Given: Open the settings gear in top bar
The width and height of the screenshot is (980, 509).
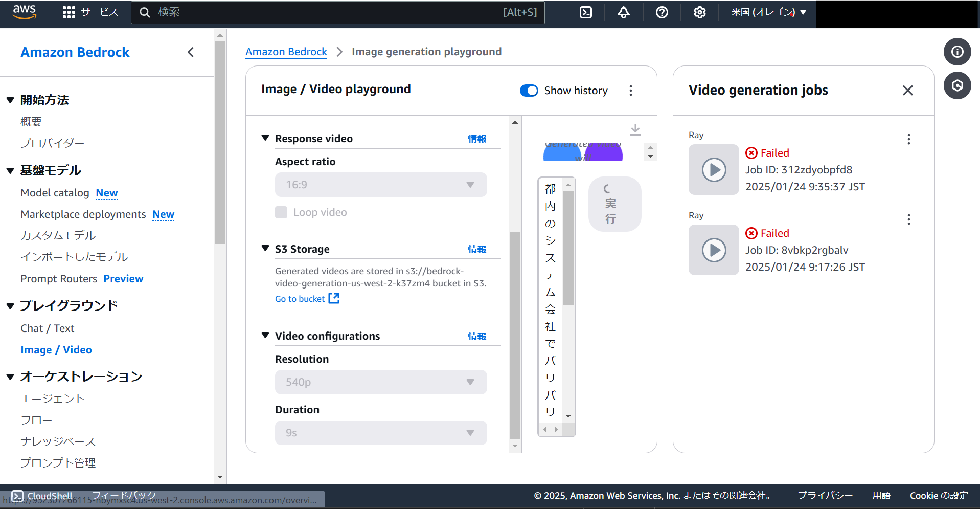Looking at the screenshot, I should pyautogui.click(x=700, y=12).
